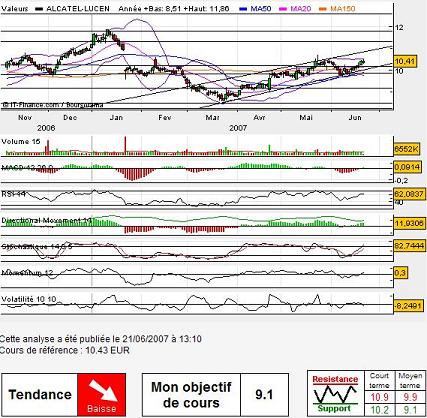Click the Moyen terme column header

(410, 380)
